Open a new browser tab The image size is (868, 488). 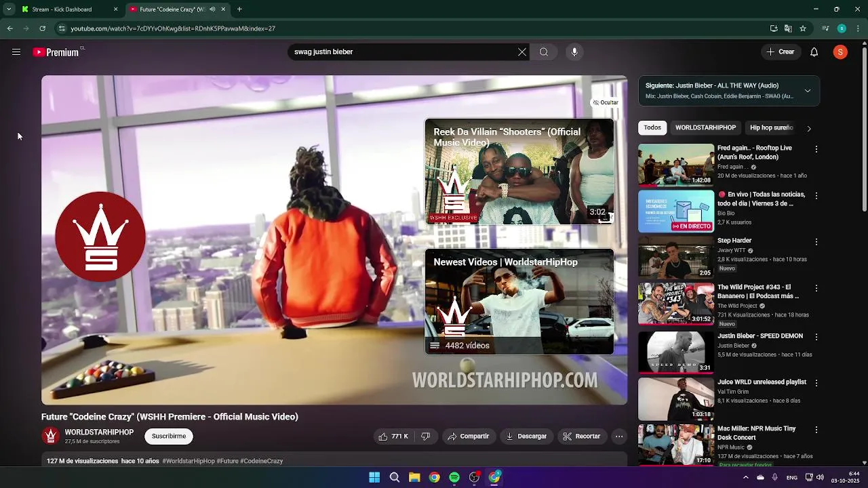(x=239, y=9)
